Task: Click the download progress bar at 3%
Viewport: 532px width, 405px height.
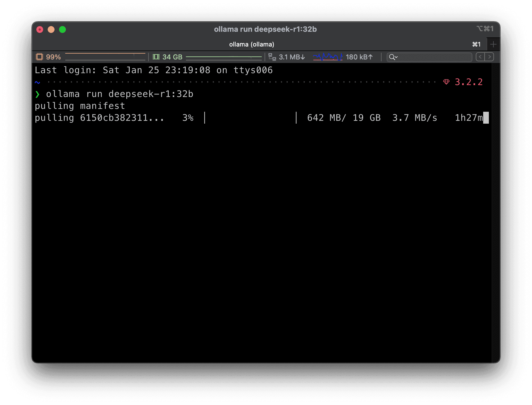Action: pyautogui.click(x=250, y=118)
